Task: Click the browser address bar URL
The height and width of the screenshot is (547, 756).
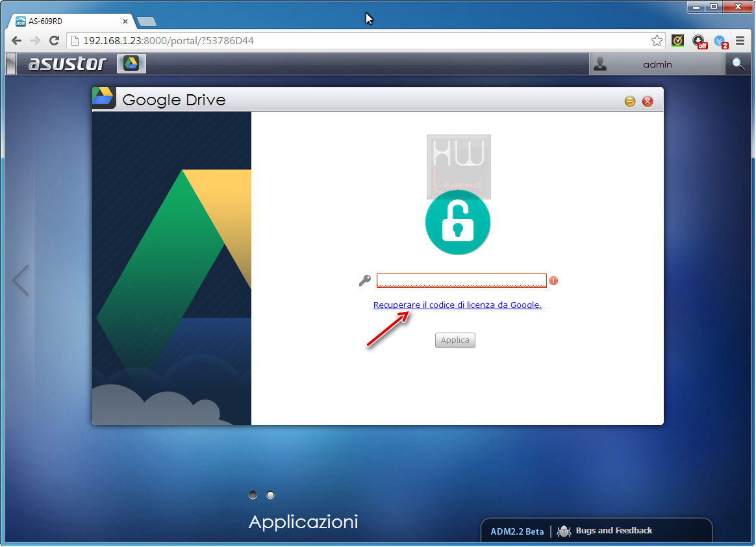Action: coord(168,40)
